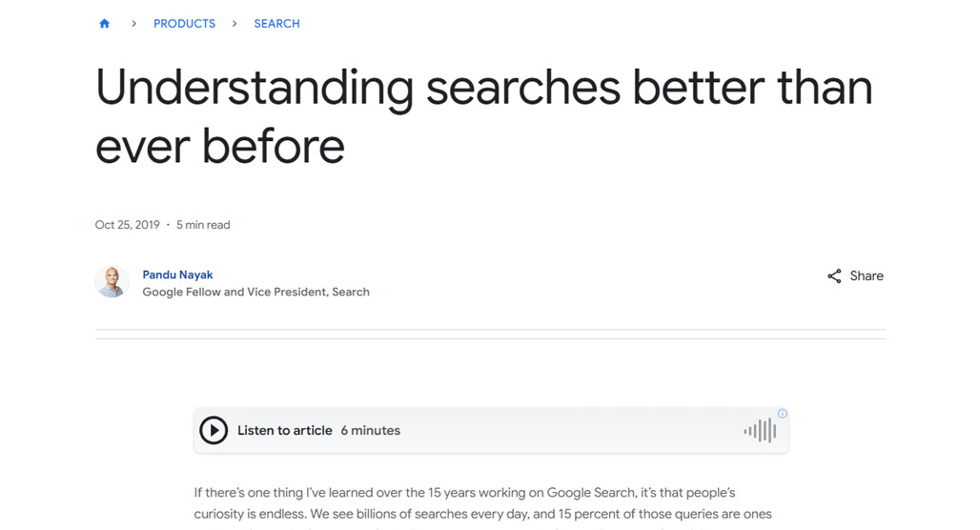Screen dimensions: 980x530
Task: Click the share network icon
Action: (834, 276)
